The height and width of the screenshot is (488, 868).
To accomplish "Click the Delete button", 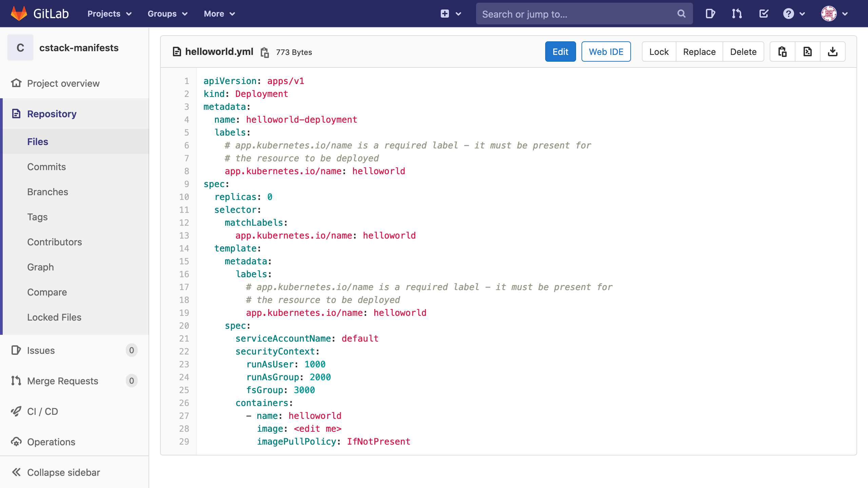I will [743, 52].
